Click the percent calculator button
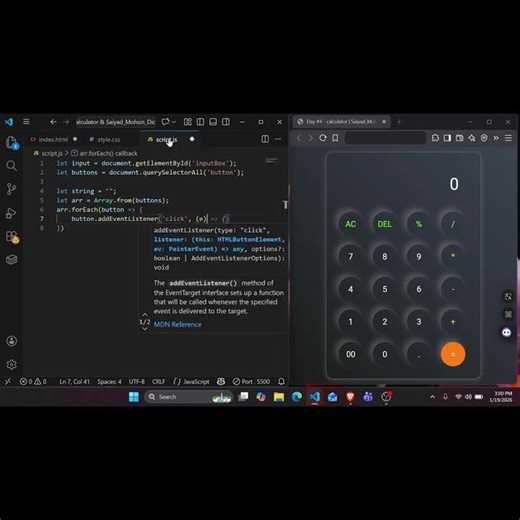Image resolution: width=520 pixels, height=520 pixels. tap(419, 224)
